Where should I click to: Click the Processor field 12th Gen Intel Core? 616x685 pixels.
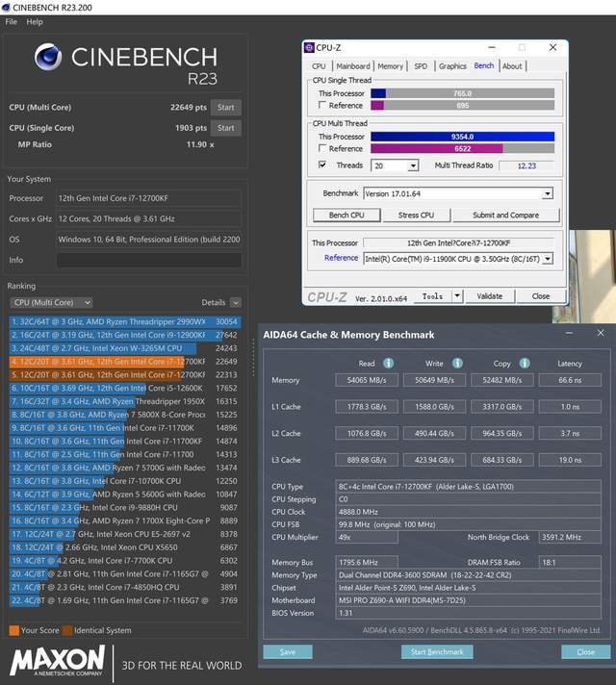coord(148,198)
